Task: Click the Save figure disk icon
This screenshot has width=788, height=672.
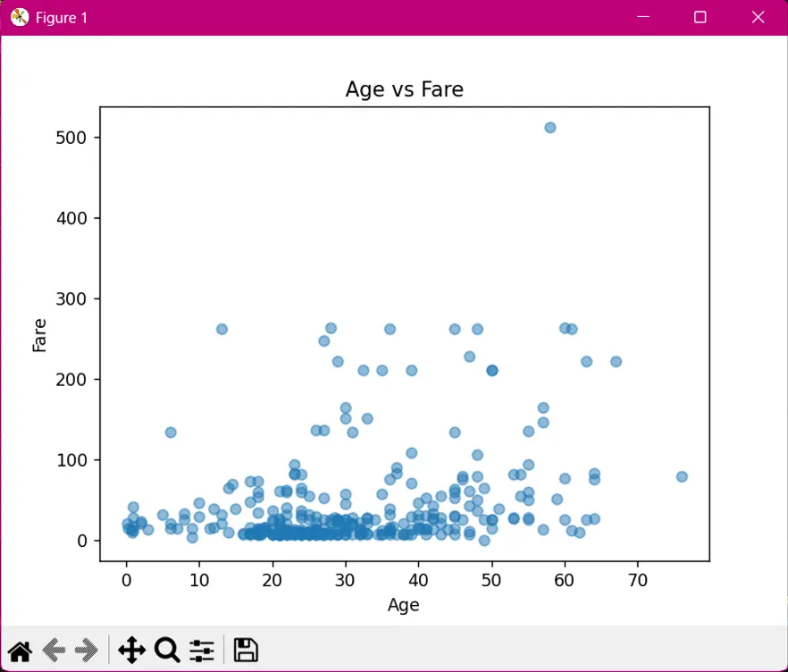Action: click(246, 650)
